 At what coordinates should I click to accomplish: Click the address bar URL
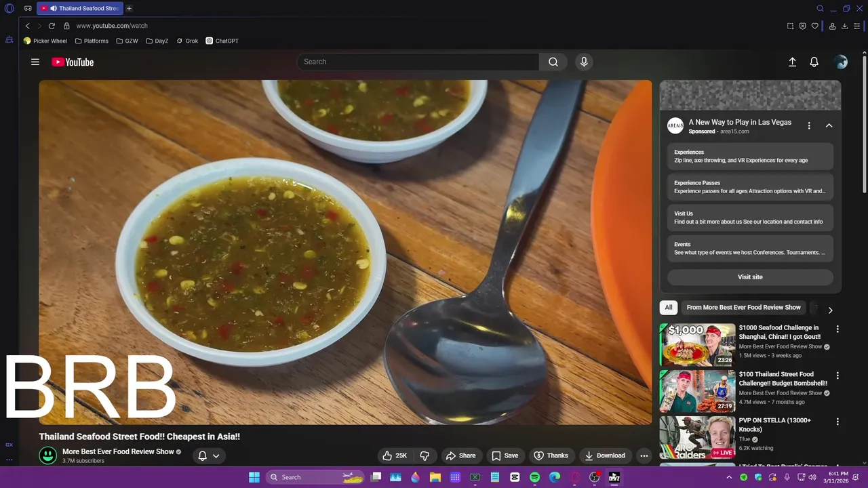tap(112, 26)
